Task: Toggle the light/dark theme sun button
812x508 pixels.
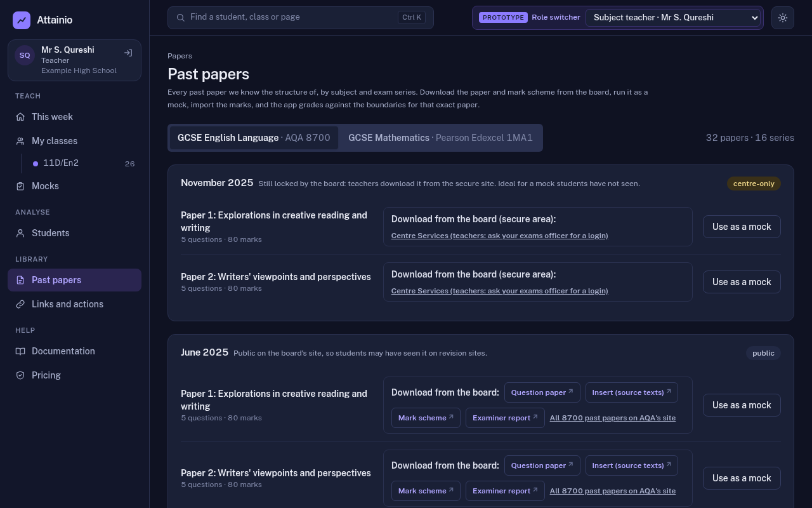Action: (x=783, y=18)
